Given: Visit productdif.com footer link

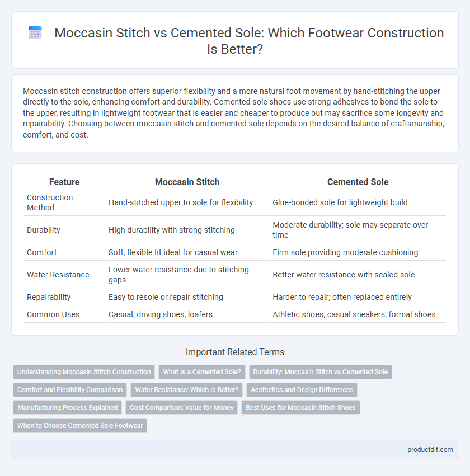Looking at the screenshot, I should point(430,450).
